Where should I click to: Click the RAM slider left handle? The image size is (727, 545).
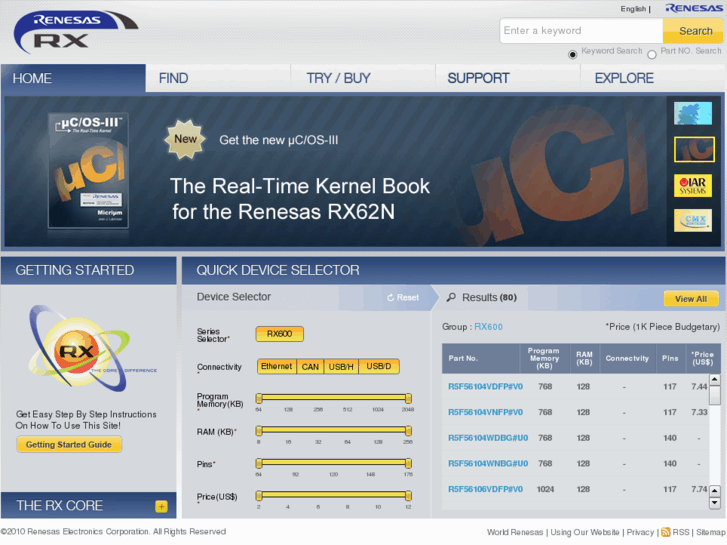point(259,431)
